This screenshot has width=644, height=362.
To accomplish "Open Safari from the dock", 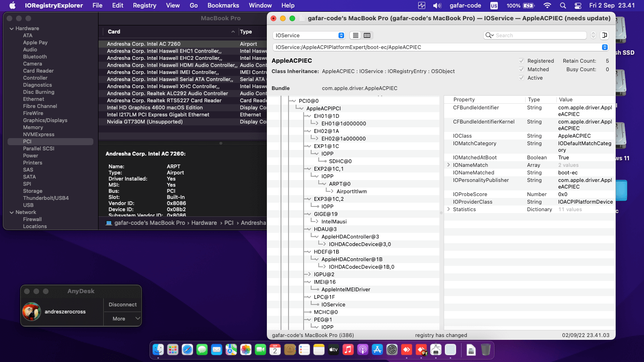I will click(187, 349).
